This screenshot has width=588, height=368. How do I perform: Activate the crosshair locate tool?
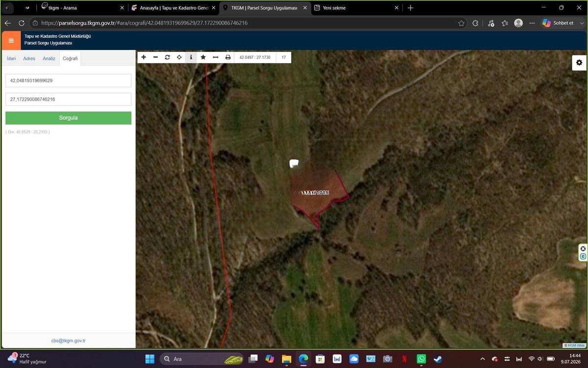179,57
